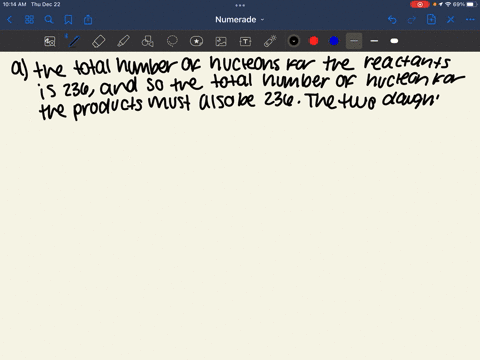Select the Highlighter tool
Image resolution: width=480 pixels, height=360 pixels.
coord(123,41)
